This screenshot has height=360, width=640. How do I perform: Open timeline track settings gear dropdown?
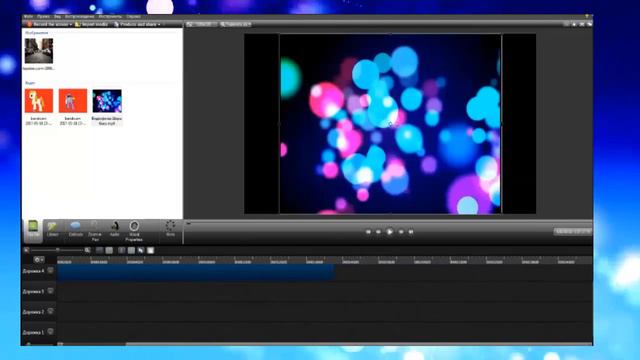pos(39,260)
